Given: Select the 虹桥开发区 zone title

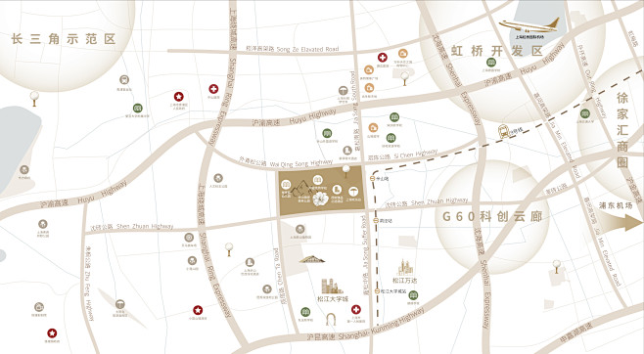Looking at the screenshot, I should 497,51.
